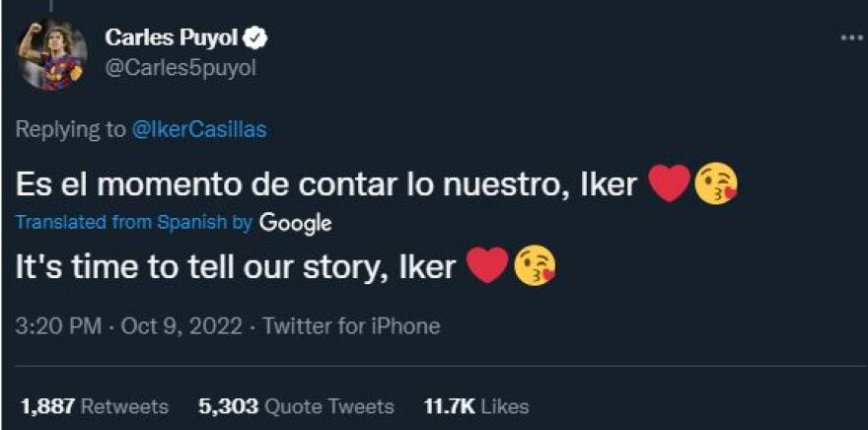The image size is (868, 430).
Task: Show the 11.7K Likes list
Action: [475, 405]
